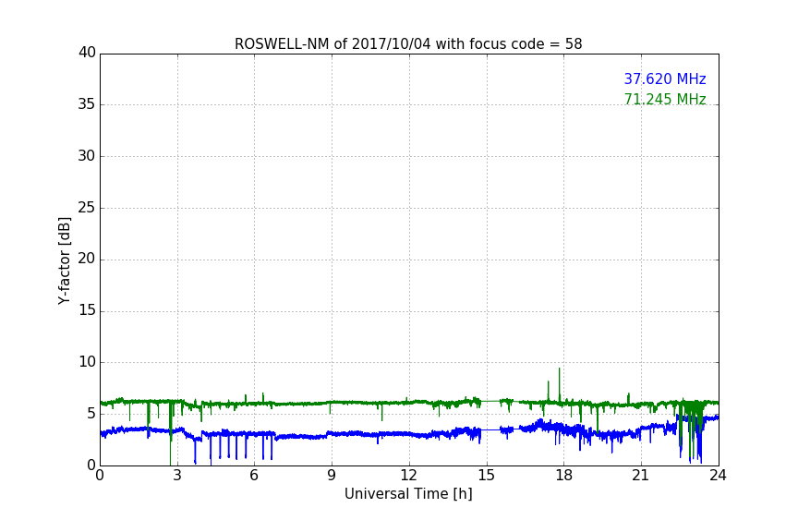Click the x-axis tick value 12
The height and width of the screenshot is (532, 798).
click(408, 476)
